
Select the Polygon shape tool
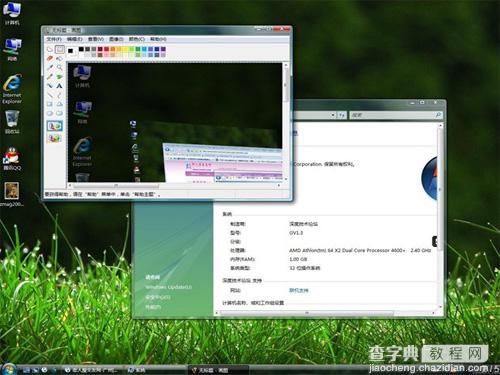click(59, 104)
